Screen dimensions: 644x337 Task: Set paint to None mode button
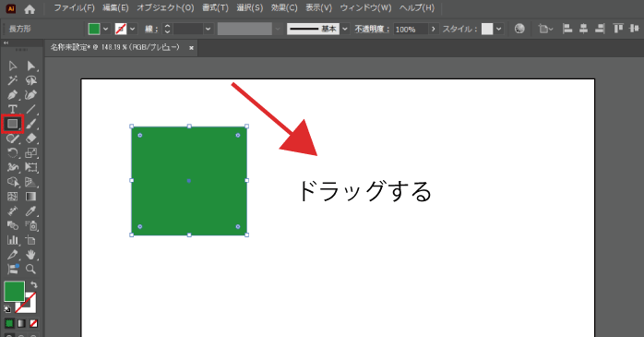34,323
